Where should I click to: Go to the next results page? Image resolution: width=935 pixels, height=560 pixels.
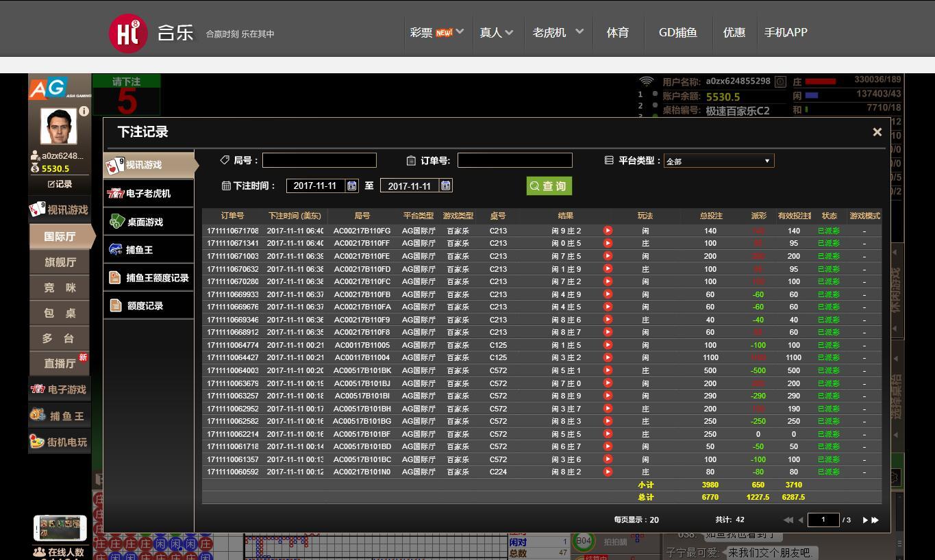pyautogui.click(x=865, y=520)
